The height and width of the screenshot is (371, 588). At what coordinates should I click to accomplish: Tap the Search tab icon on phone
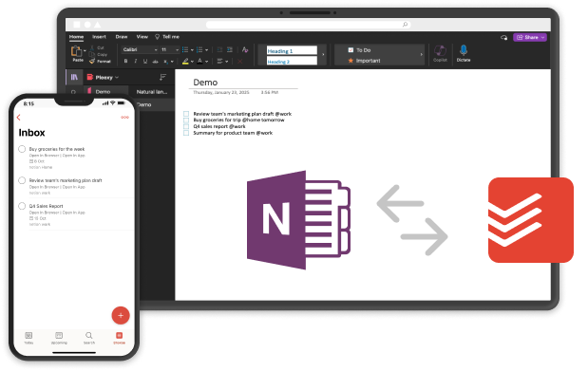click(x=89, y=335)
